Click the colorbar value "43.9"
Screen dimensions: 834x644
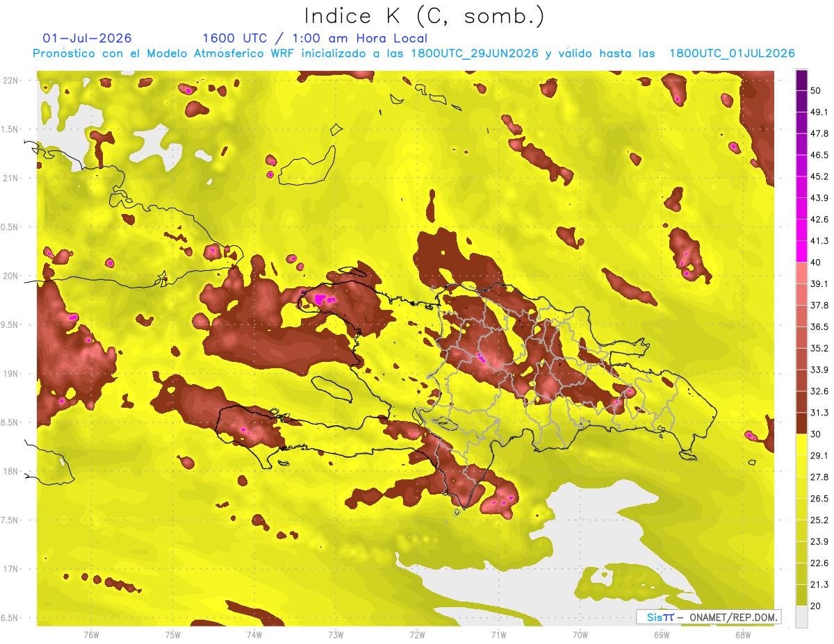819,198
